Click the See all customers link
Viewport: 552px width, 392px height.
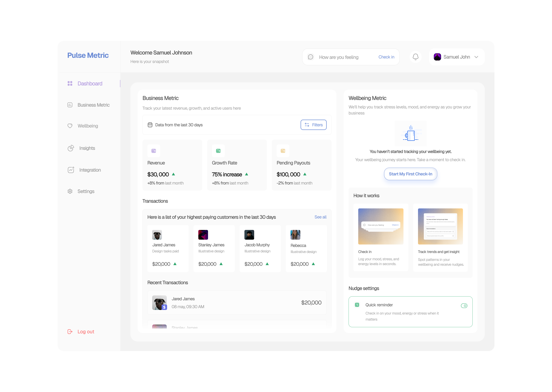point(320,217)
